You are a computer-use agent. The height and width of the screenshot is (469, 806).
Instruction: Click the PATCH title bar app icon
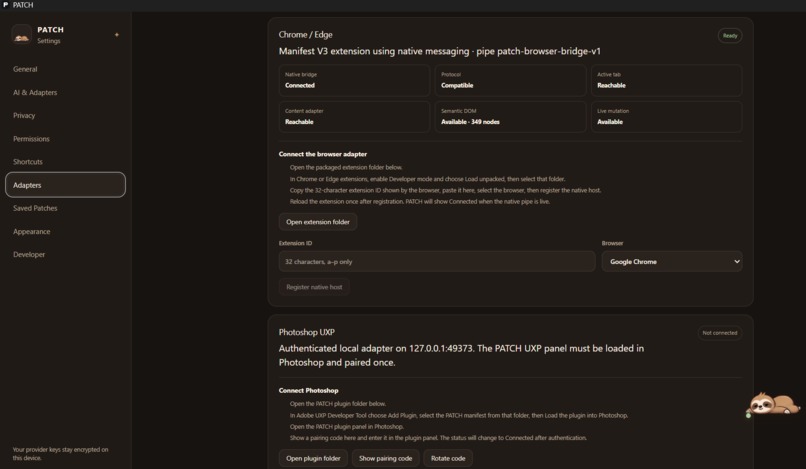6,5
